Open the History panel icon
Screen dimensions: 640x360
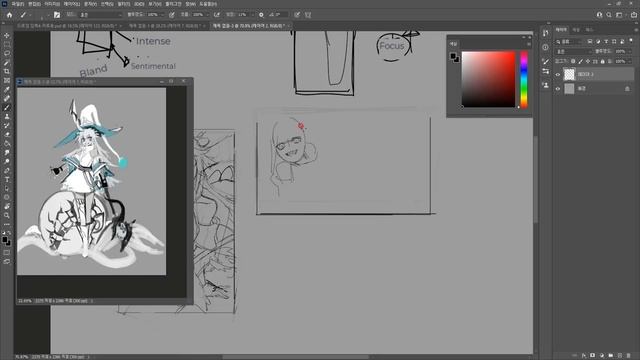tap(546, 33)
